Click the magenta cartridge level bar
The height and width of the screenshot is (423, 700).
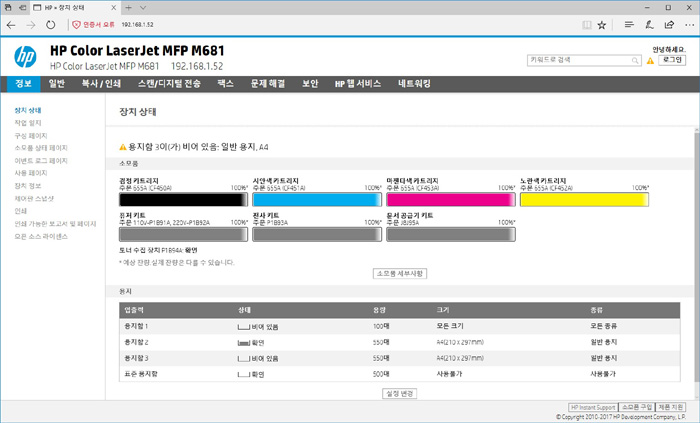(451, 200)
